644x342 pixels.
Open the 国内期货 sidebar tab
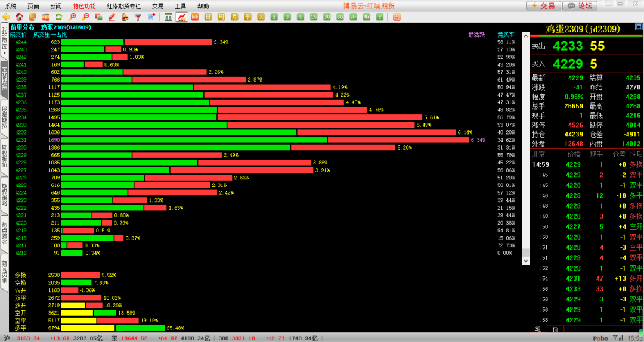click(x=4, y=79)
